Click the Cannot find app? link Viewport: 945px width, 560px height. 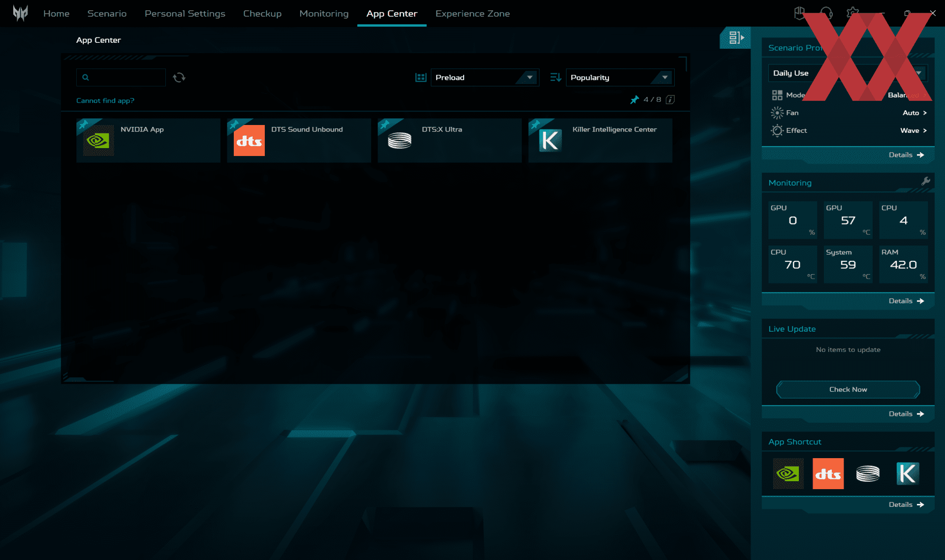pyautogui.click(x=105, y=100)
